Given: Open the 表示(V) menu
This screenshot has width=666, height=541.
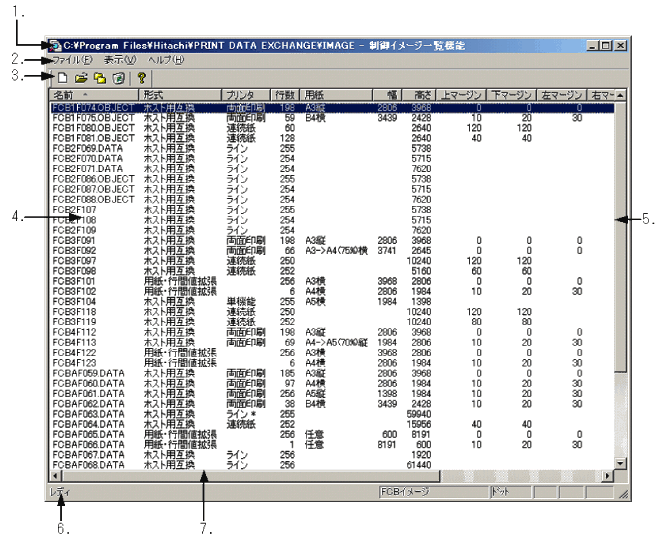Looking at the screenshot, I should point(118,61).
